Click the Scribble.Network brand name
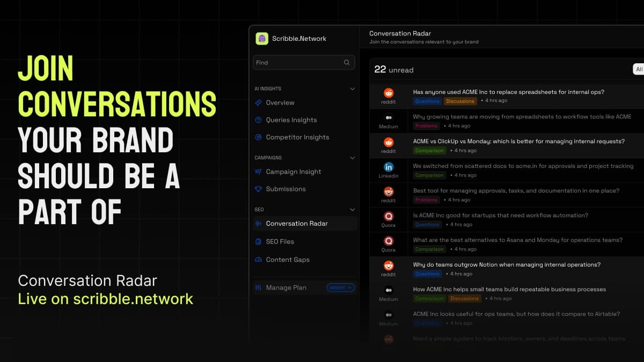 click(299, 39)
